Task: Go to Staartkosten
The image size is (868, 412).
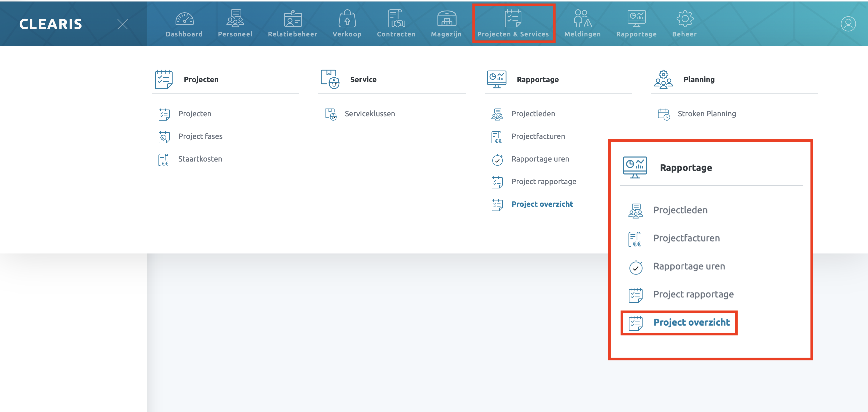Action: pos(200,159)
